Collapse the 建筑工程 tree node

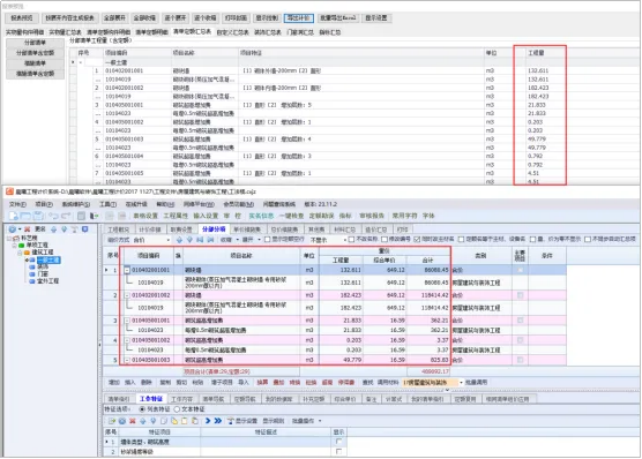(19, 252)
